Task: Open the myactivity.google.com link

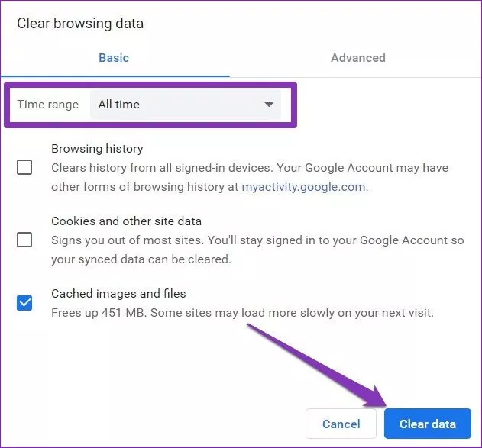Action: tap(304, 186)
